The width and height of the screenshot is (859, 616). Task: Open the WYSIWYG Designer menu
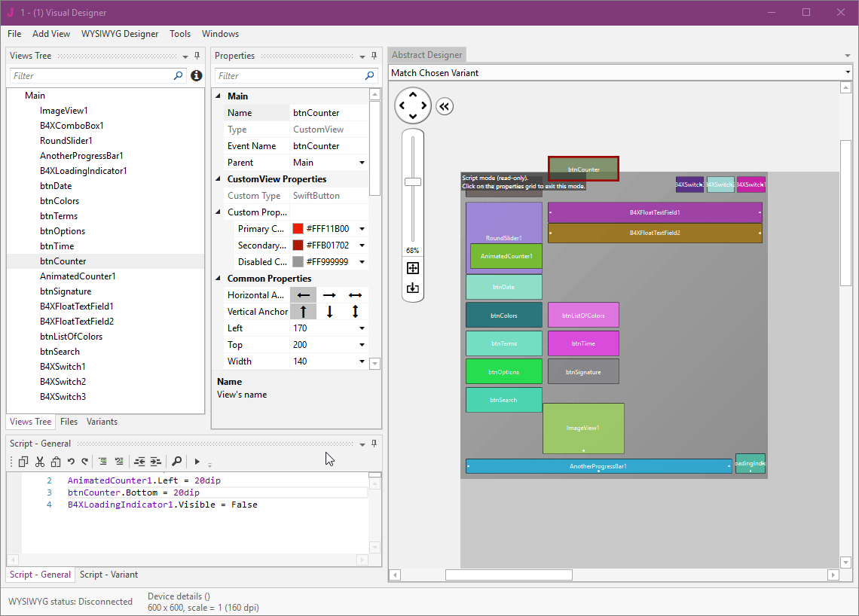(x=120, y=34)
